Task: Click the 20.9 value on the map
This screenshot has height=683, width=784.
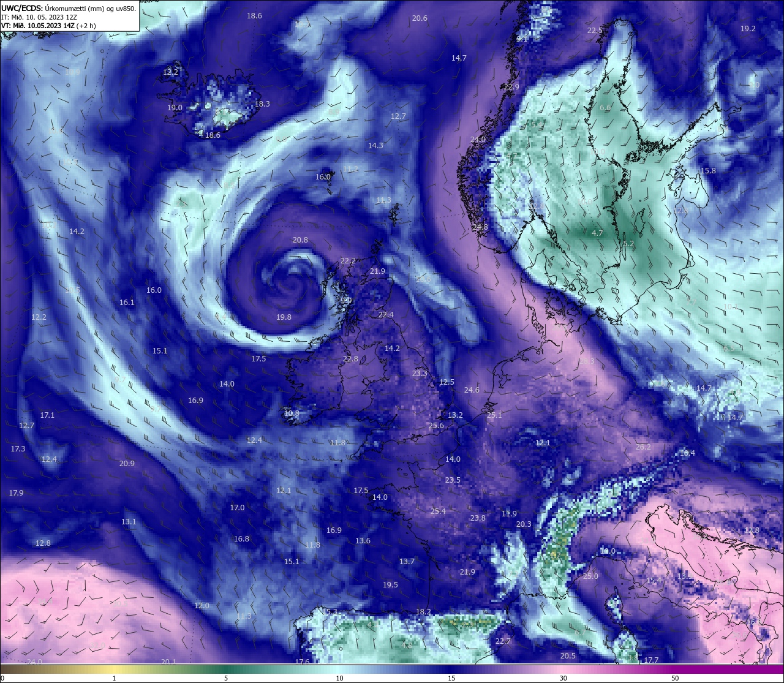Action: (x=127, y=464)
